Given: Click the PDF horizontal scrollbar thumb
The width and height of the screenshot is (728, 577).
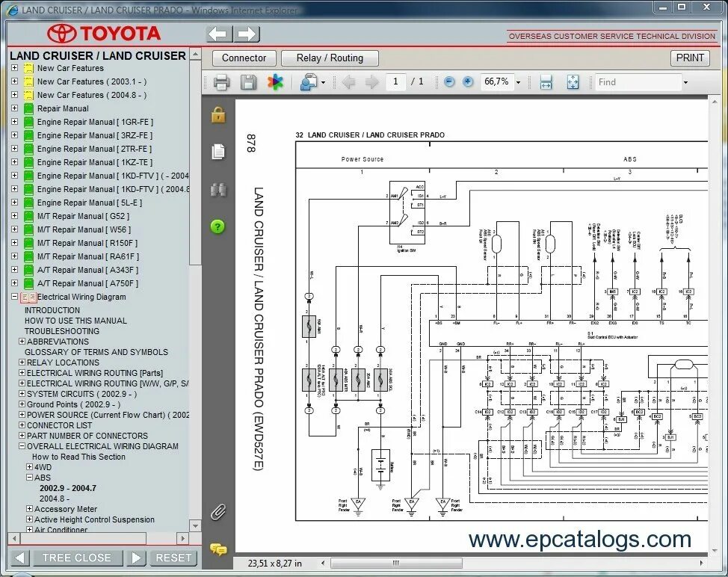Looking at the screenshot, I should pyautogui.click(x=396, y=563).
